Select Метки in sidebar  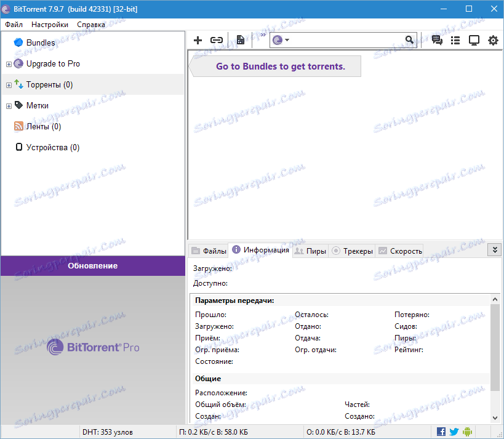pyautogui.click(x=38, y=105)
